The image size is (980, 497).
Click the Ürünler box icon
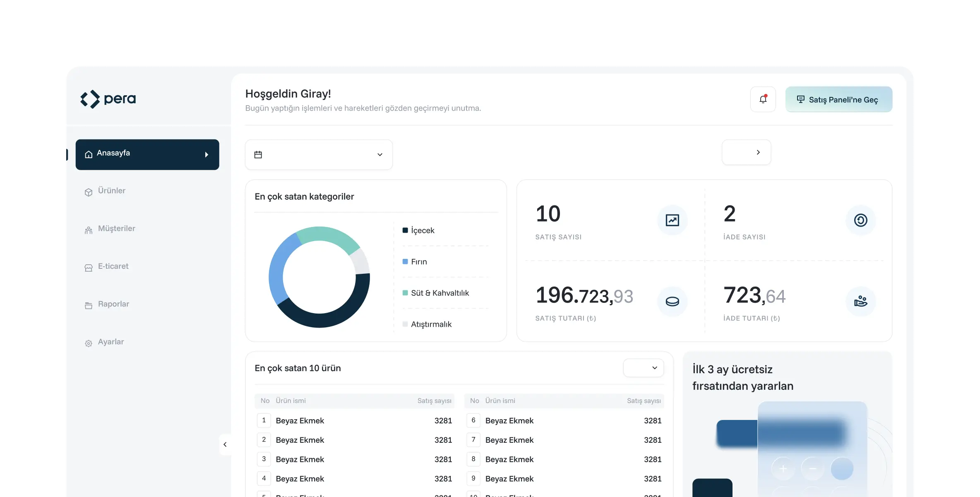click(x=89, y=192)
